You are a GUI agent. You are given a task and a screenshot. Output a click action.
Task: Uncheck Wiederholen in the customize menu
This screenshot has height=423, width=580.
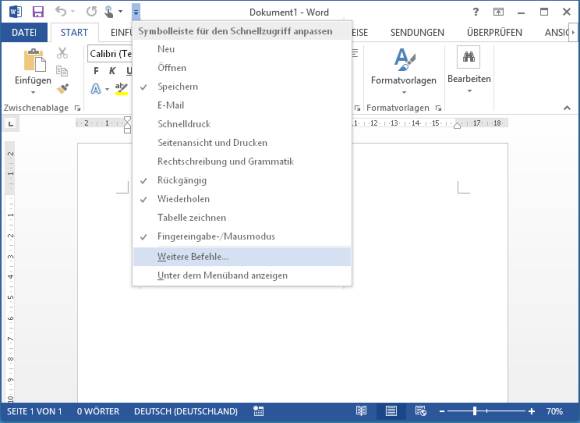pos(242,199)
